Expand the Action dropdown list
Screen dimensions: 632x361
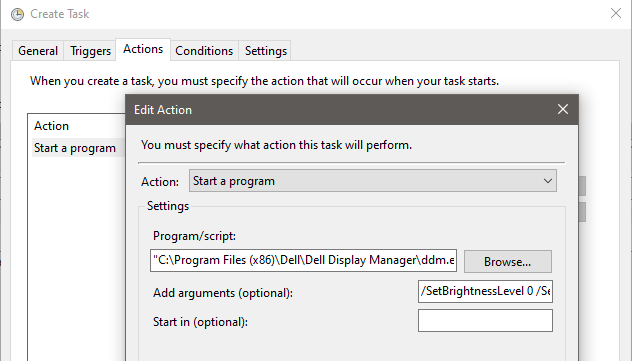(373, 180)
